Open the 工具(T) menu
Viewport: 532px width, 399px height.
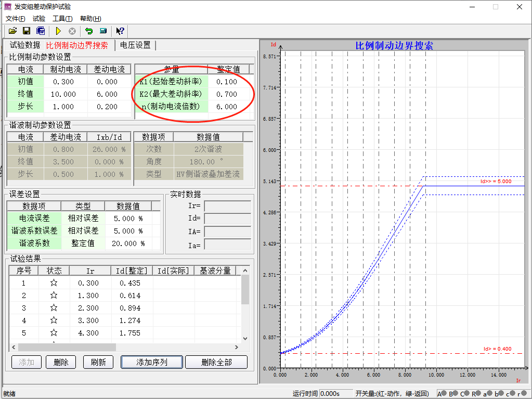(62, 19)
